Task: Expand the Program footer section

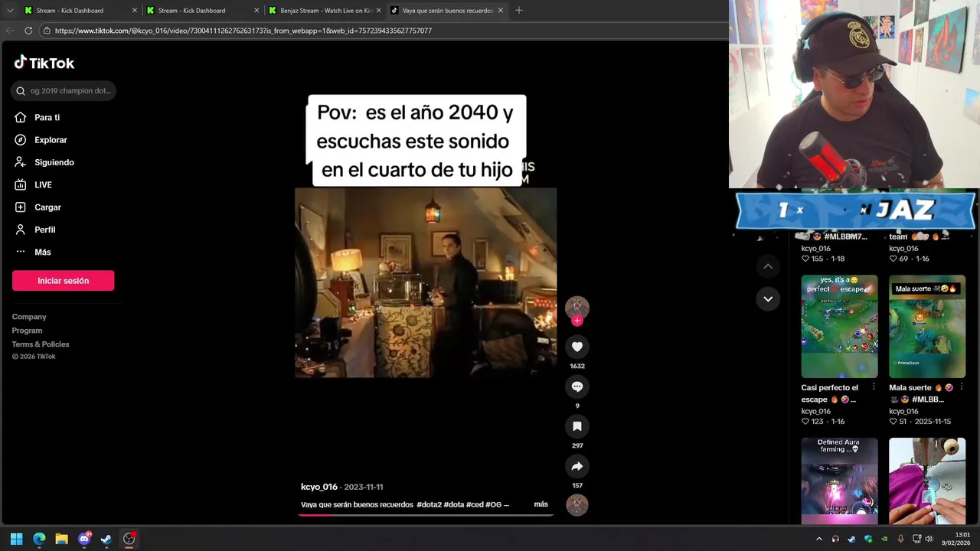Action: (x=27, y=331)
